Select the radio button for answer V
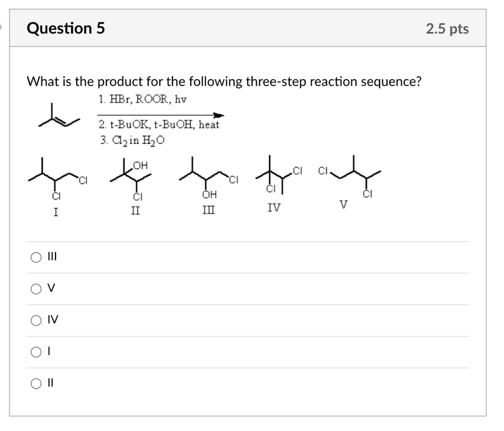 click(x=35, y=289)
